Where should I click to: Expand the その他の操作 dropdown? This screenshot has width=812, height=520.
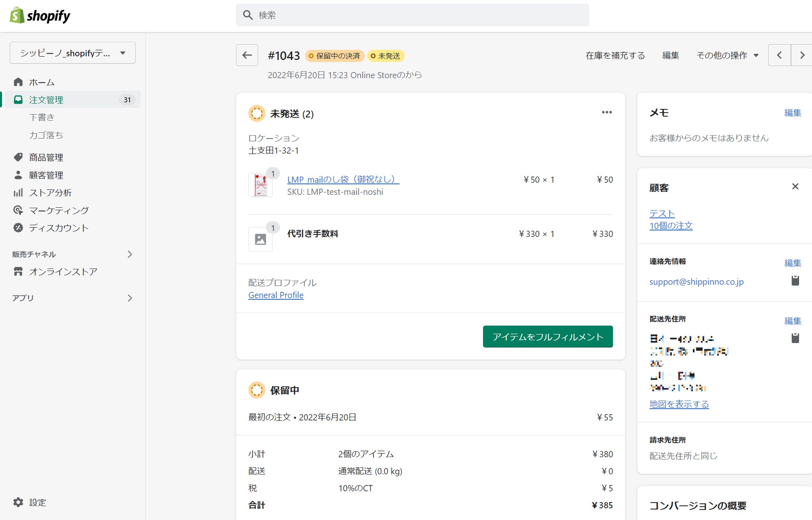(x=727, y=55)
